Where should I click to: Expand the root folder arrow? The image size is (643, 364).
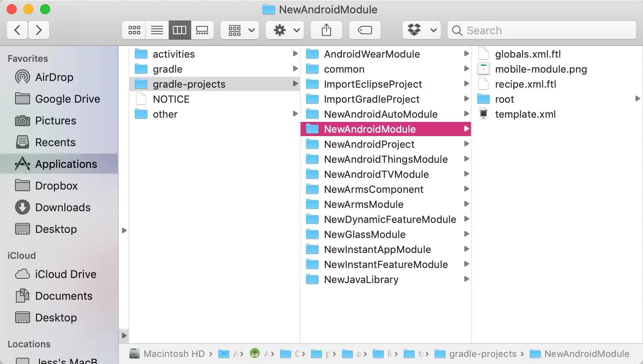[638, 99]
